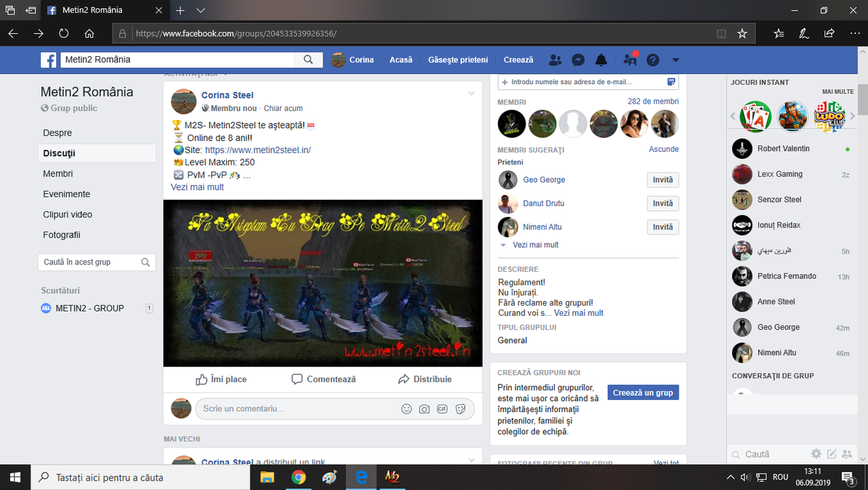Open a new browser tab
This screenshot has height=490, width=868.
pyautogui.click(x=180, y=11)
